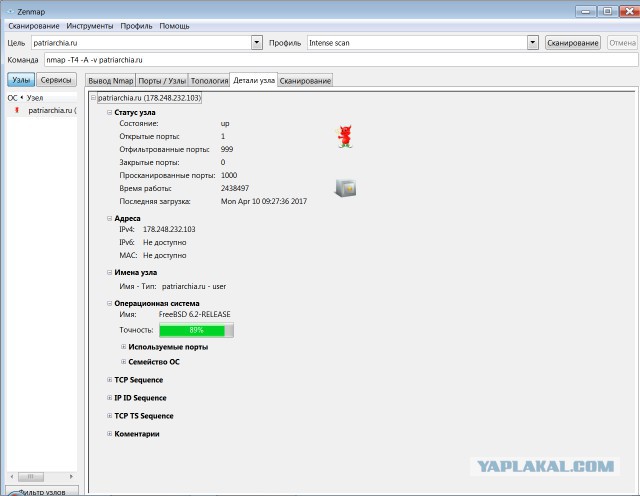Open the Профиль dropdown arrow
This screenshot has width=640, height=496.
[x=533, y=42]
